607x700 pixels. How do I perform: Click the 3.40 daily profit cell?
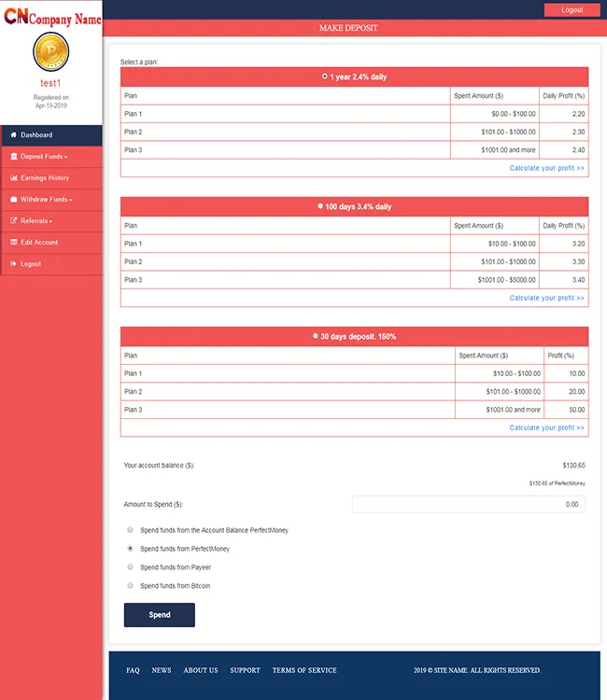564,280
